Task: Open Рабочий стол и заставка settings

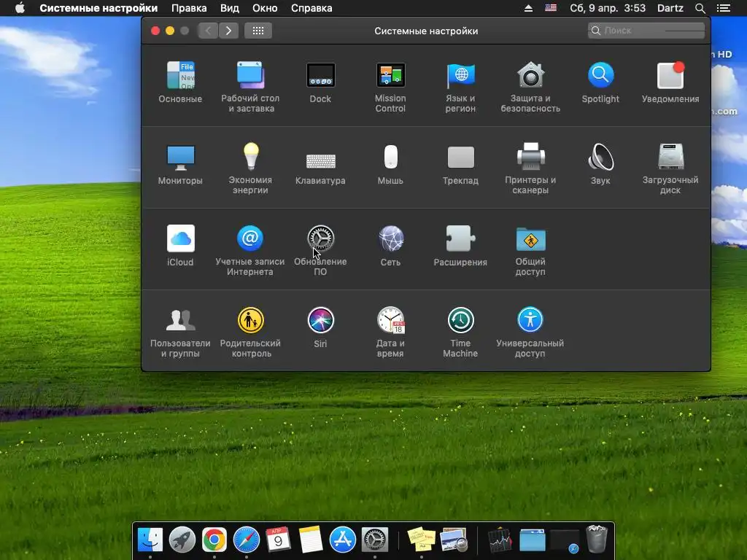Action: tap(250, 87)
